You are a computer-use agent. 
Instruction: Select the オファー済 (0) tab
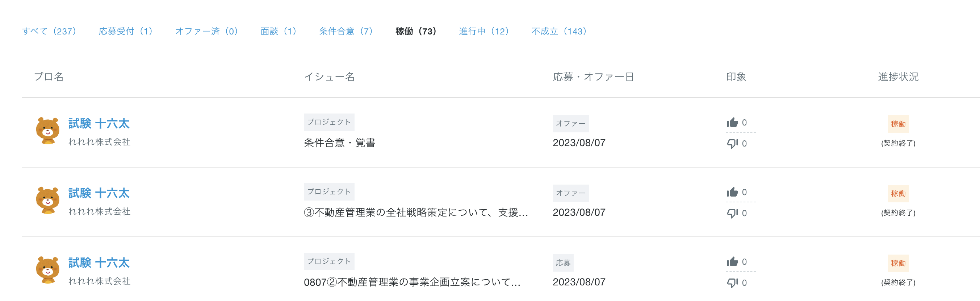click(x=206, y=31)
